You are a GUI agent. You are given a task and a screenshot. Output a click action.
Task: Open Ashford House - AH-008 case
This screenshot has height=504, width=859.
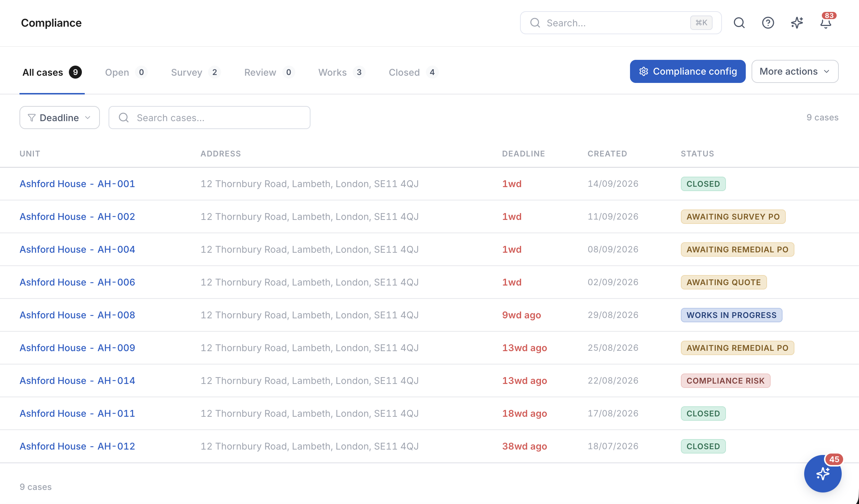[77, 315]
